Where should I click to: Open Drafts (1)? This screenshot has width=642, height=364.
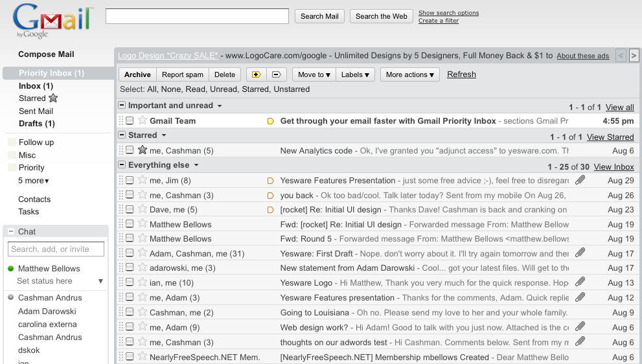tap(37, 124)
